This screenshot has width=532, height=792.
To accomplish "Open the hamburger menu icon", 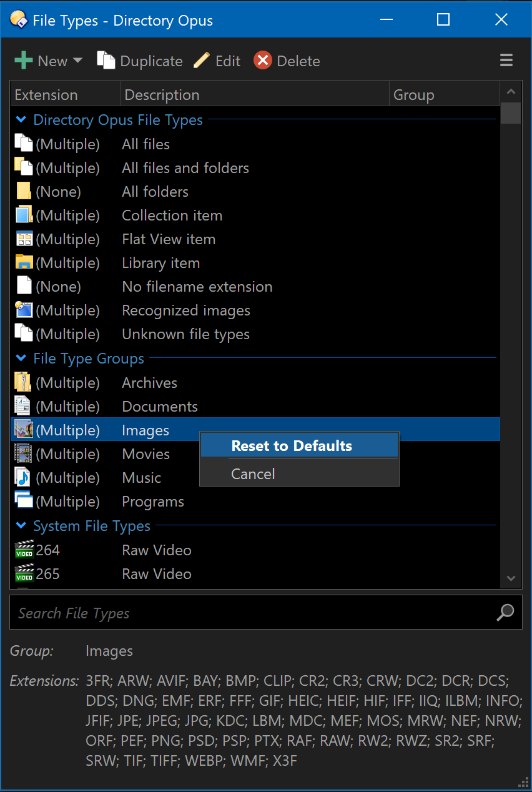I will pos(506,61).
